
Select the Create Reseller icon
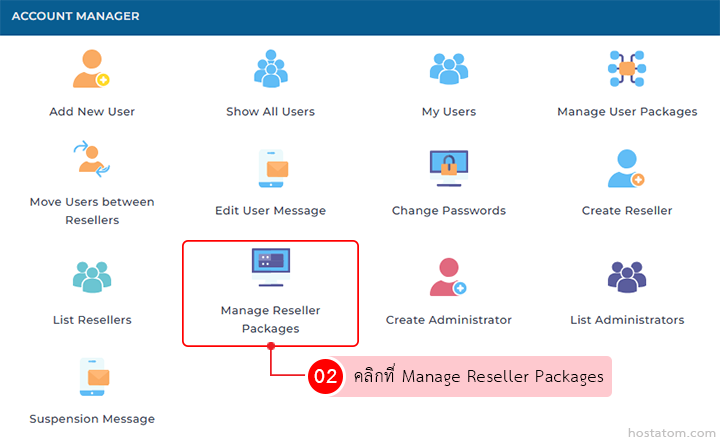pyautogui.click(x=627, y=168)
